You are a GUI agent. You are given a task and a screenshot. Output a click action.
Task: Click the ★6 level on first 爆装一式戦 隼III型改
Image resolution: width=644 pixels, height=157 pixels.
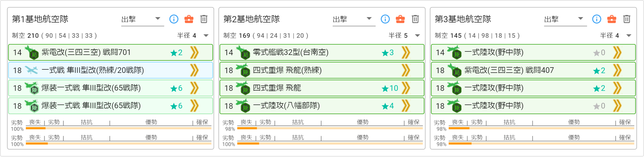tap(176, 88)
